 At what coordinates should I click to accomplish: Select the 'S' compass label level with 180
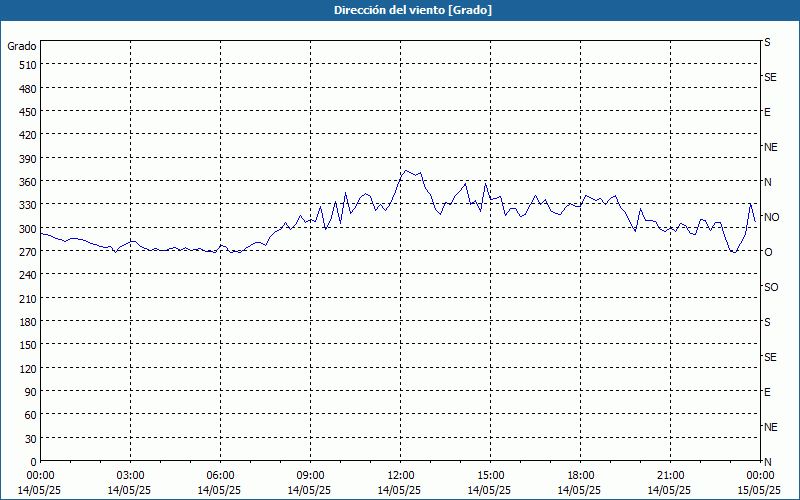(767, 322)
